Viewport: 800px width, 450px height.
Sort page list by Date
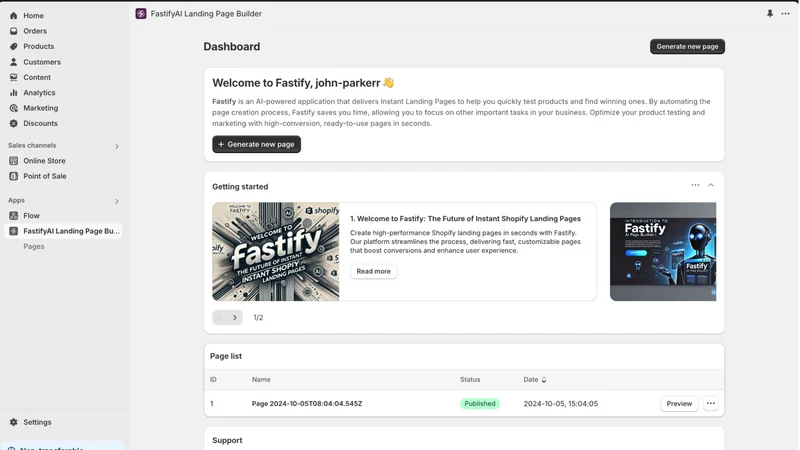(x=535, y=380)
